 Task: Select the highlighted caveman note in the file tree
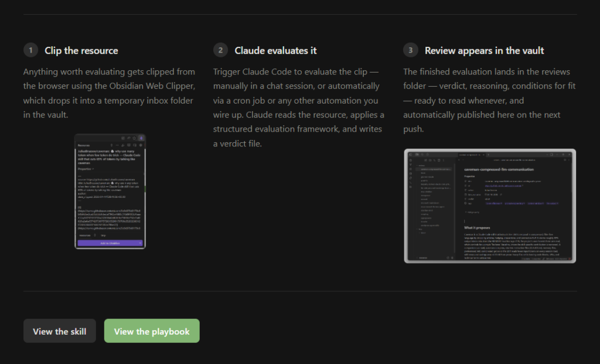tap(437, 170)
